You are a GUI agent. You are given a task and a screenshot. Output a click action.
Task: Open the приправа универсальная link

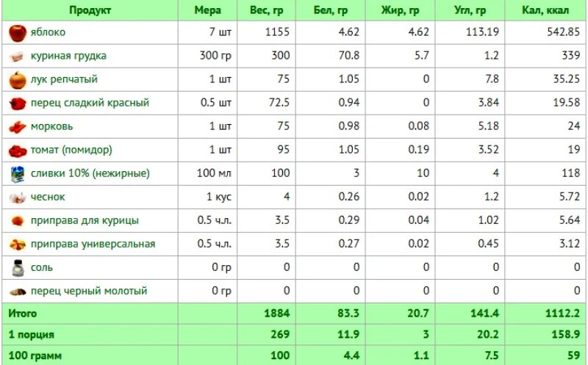coord(93,244)
